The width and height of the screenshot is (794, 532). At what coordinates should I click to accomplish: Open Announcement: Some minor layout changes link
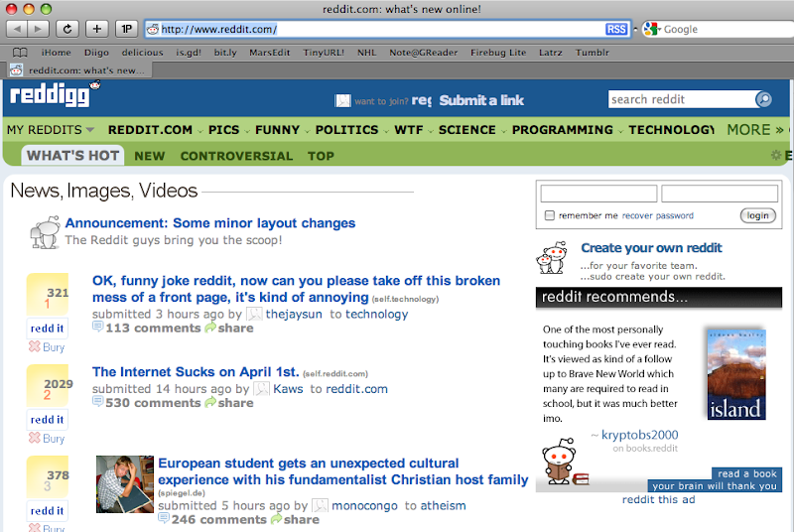210,223
